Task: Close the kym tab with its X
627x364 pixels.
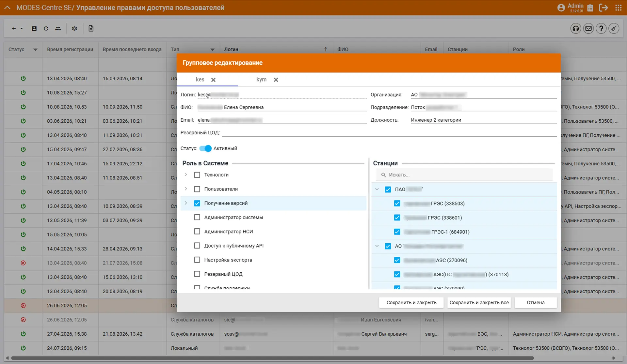Action: click(276, 80)
